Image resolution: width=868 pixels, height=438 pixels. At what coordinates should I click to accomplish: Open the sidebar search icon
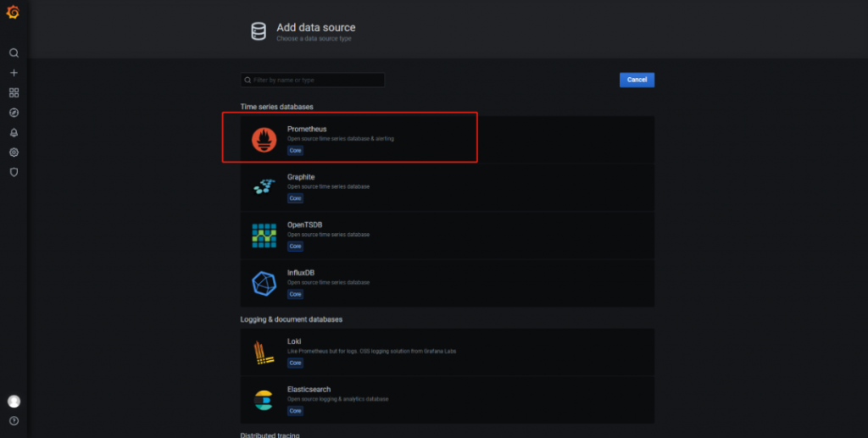(14, 53)
